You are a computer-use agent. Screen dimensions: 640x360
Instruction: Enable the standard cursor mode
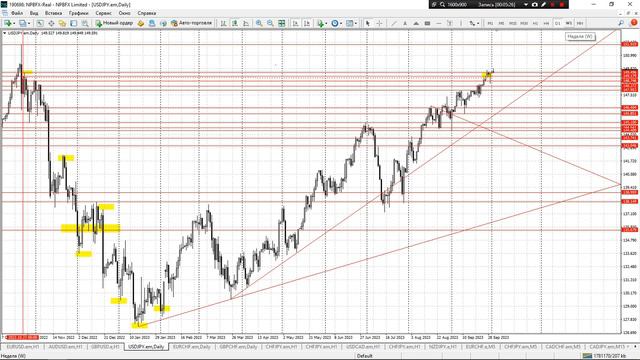(367, 23)
